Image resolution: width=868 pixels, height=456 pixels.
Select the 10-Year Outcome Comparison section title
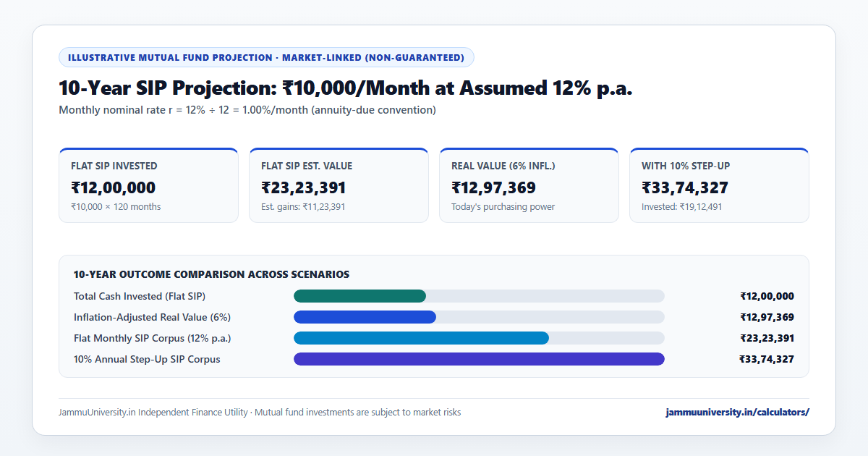tap(211, 274)
